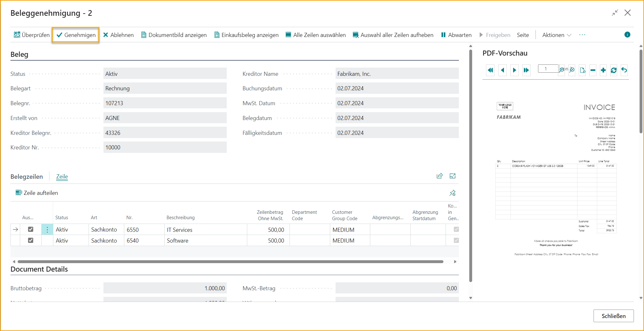
Task: Click the PDF page number field
Action: (548, 69)
